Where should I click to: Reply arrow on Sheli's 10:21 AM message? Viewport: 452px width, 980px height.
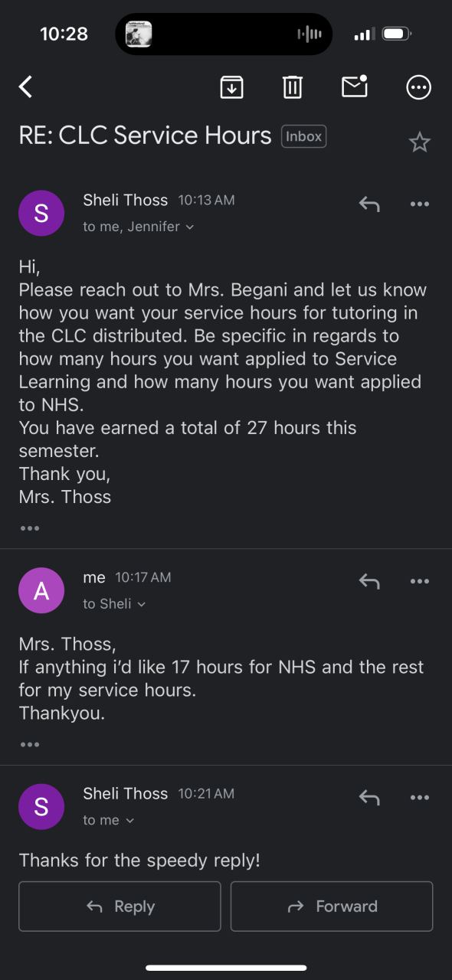click(369, 797)
